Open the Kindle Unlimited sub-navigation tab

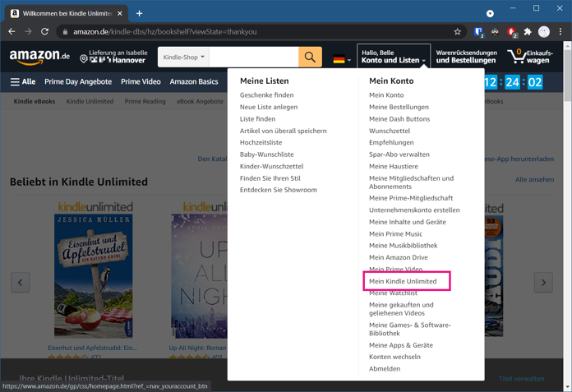(90, 101)
